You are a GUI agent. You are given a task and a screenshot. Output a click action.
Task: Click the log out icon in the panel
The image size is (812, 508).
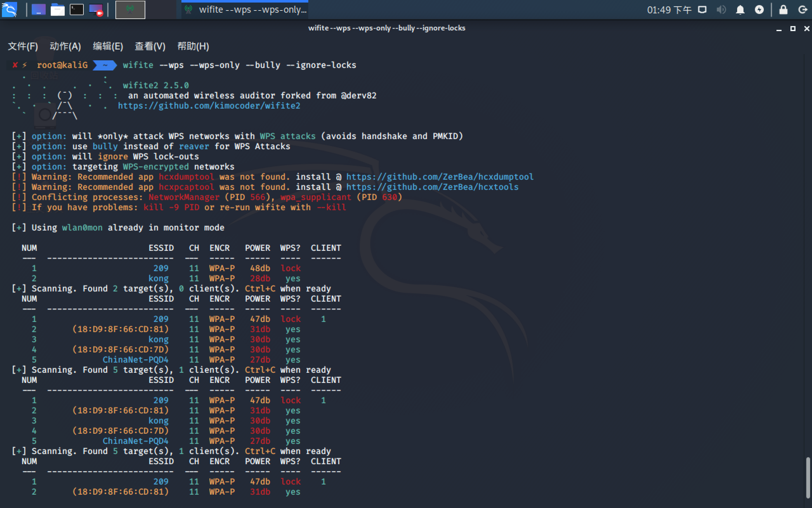click(x=802, y=10)
